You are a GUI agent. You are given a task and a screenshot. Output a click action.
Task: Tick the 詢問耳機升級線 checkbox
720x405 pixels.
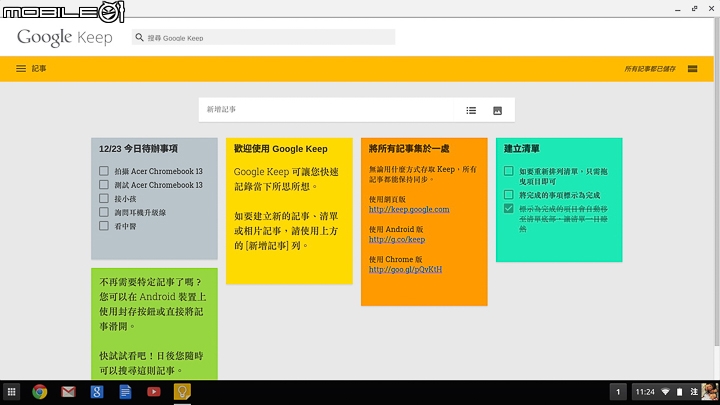(104, 212)
